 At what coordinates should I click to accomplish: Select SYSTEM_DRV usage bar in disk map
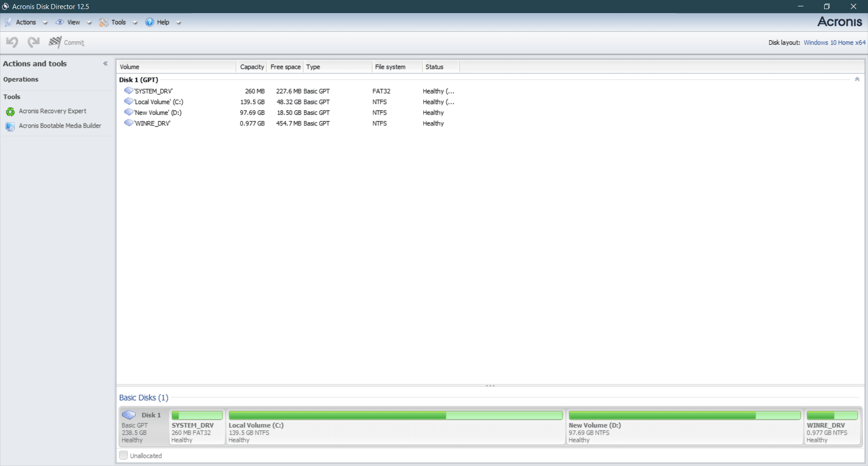pos(197,415)
